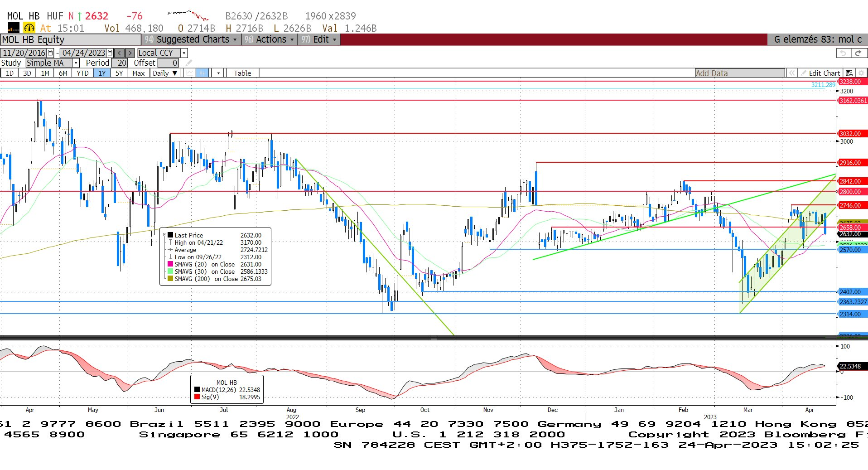Screen dimensions: 868x470
Task: Click the MOL HB Equity security field
Action: tap(71, 39)
